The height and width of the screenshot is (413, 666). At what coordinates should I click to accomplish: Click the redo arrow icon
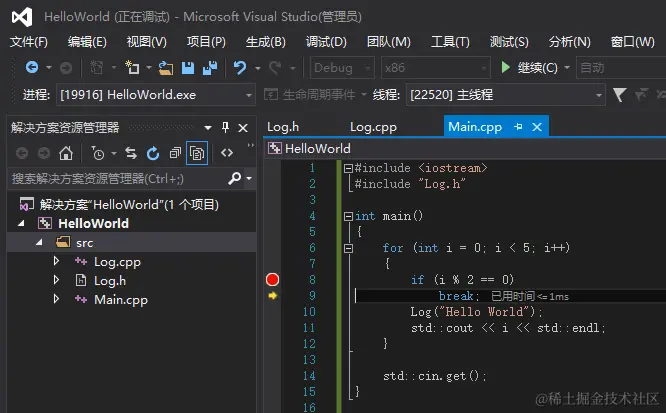point(275,68)
